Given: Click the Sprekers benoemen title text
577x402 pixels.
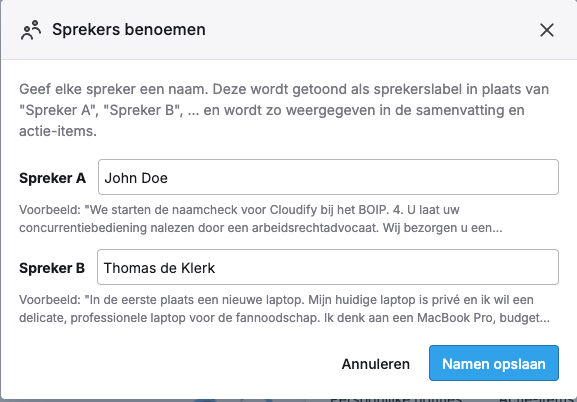Looking at the screenshot, I should 129,29.
